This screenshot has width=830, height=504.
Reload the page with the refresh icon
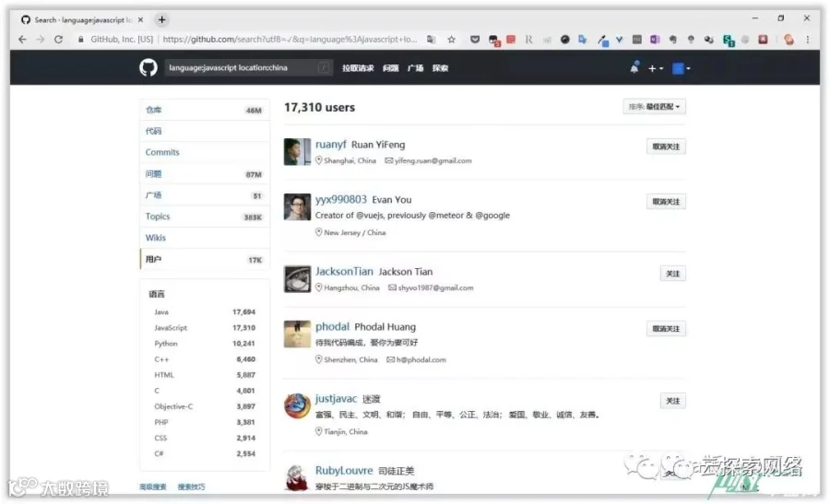[x=59, y=39]
